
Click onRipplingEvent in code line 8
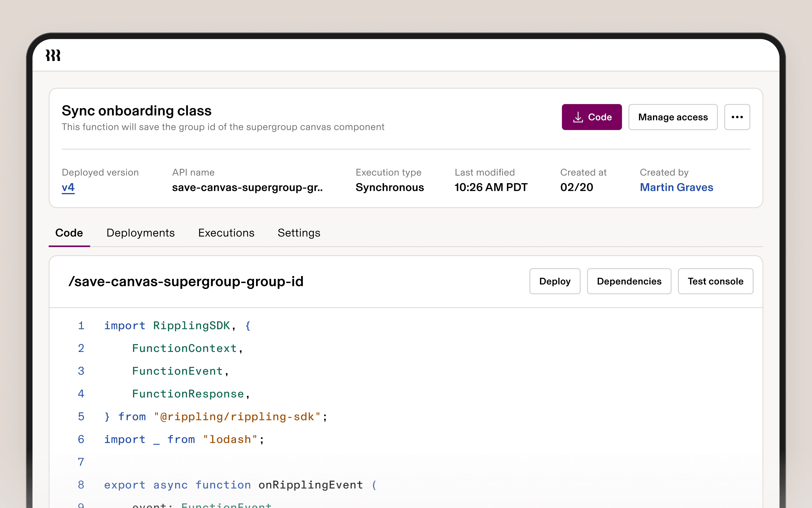click(310, 485)
